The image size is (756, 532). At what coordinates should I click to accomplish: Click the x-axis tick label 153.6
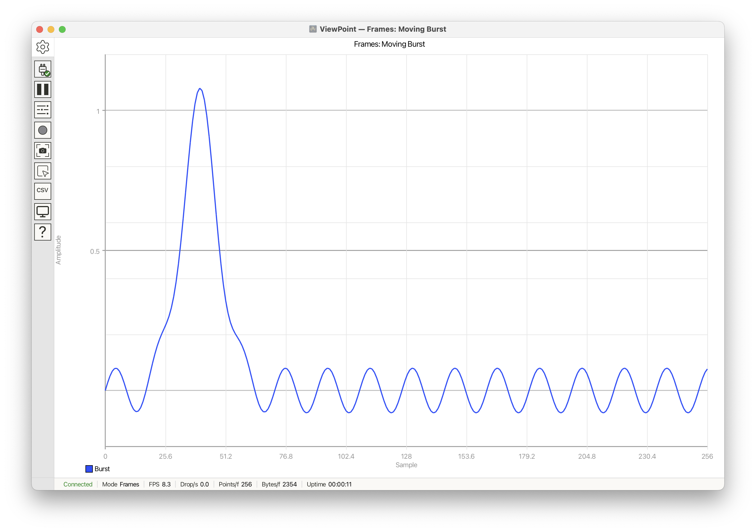466,456
